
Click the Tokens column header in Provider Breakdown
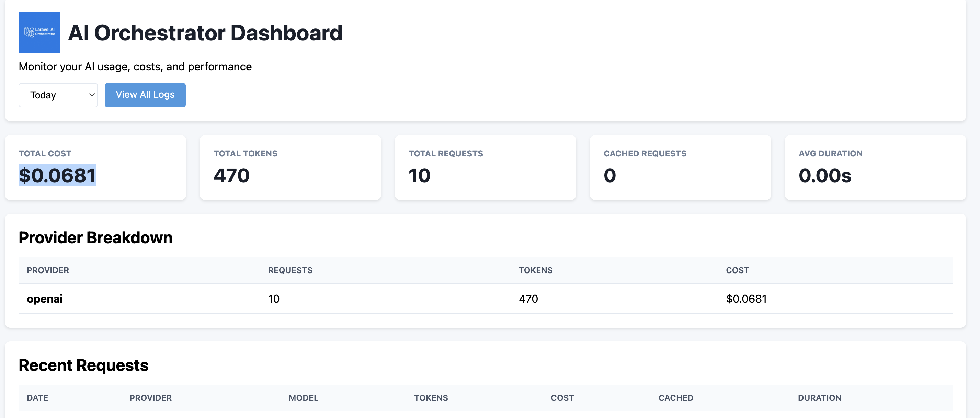[x=536, y=270]
